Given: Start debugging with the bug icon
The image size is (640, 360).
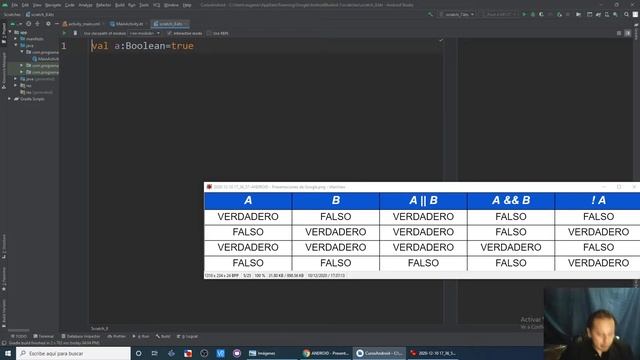Looking at the screenshot, I should (533, 14).
